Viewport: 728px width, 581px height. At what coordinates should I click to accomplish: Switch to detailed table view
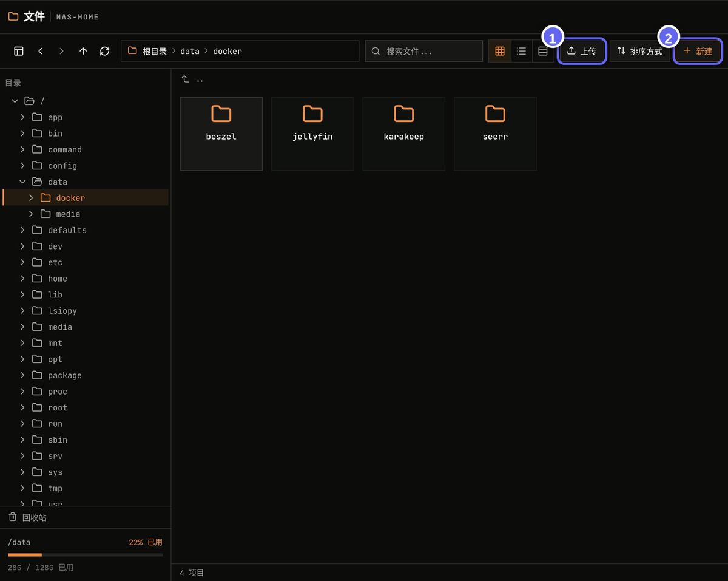pos(543,51)
